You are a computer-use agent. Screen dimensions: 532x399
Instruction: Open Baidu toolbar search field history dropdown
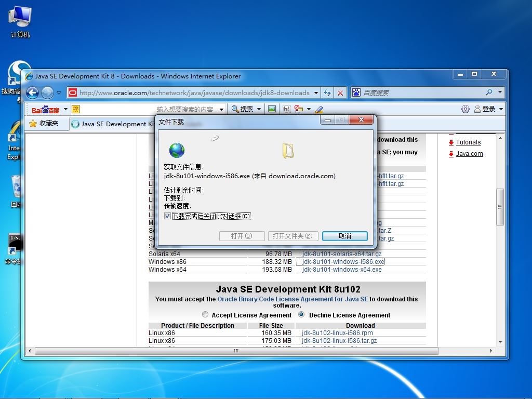[x=221, y=109]
